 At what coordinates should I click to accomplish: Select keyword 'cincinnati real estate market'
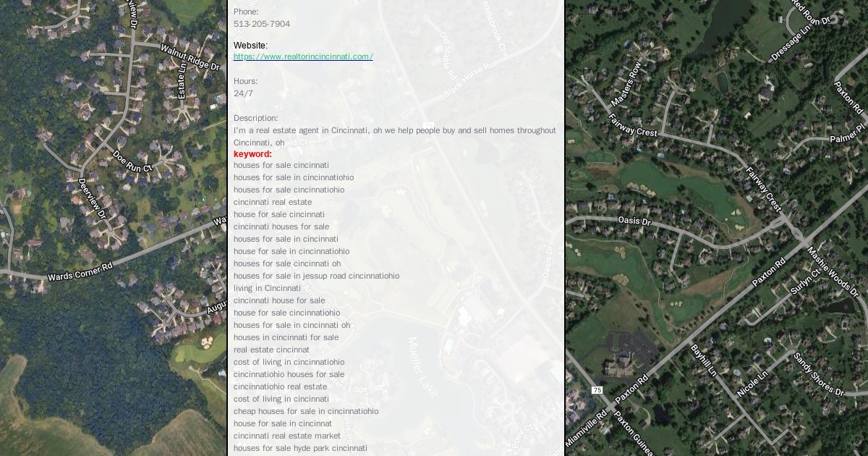click(287, 436)
